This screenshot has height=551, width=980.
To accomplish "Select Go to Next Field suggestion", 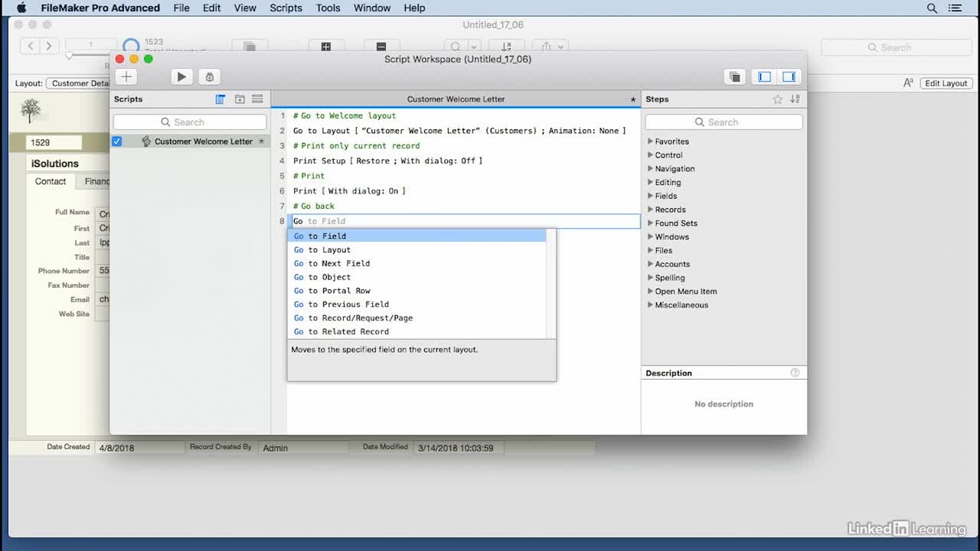I will (417, 263).
